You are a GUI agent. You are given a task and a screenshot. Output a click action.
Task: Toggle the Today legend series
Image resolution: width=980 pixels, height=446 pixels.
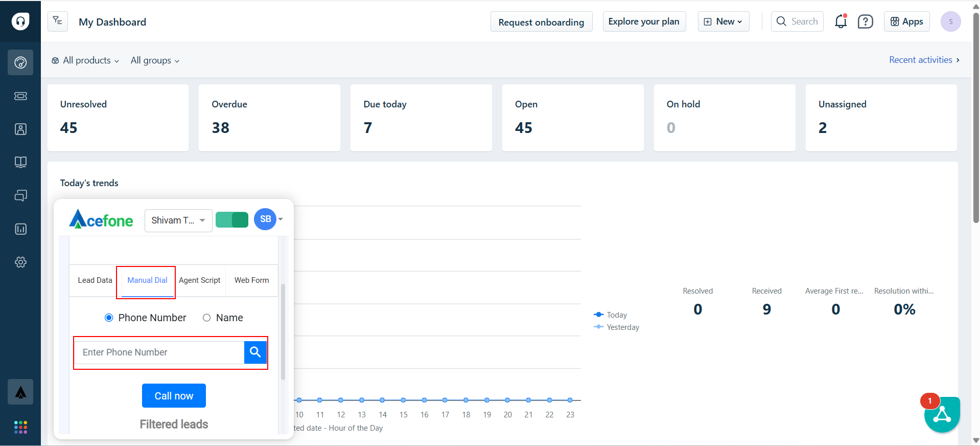(x=611, y=315)
